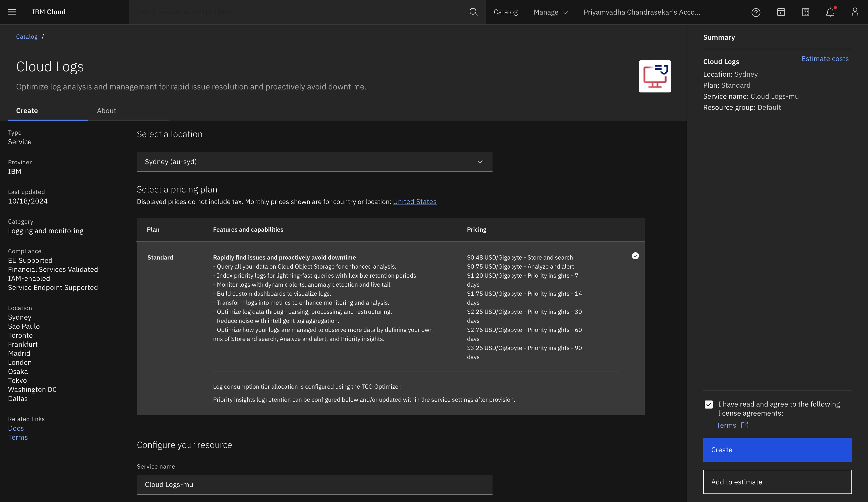Screen dimensions: 868x502
Task: Open Terms via the external link icon
Action: [745, 425]
